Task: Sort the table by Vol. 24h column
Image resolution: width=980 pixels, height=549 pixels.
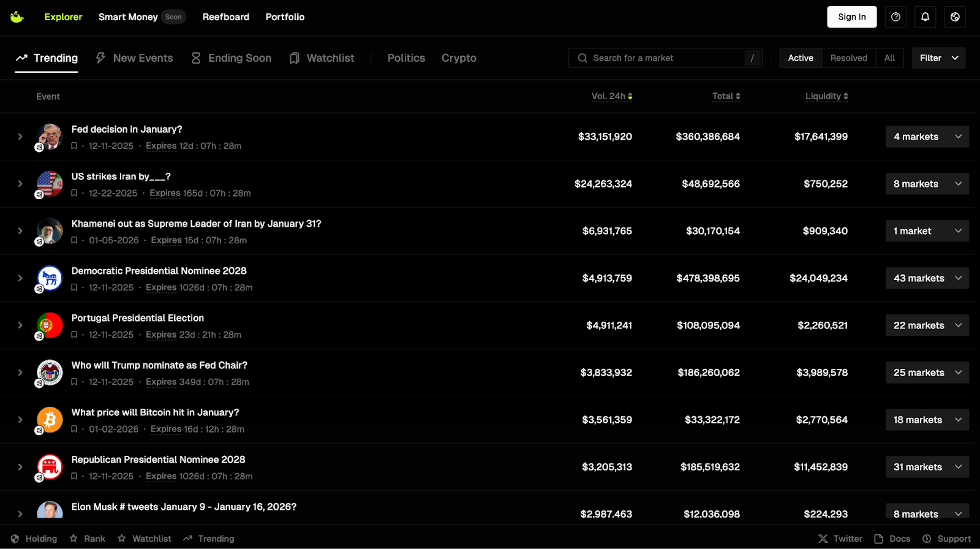Action: (611, 96)
